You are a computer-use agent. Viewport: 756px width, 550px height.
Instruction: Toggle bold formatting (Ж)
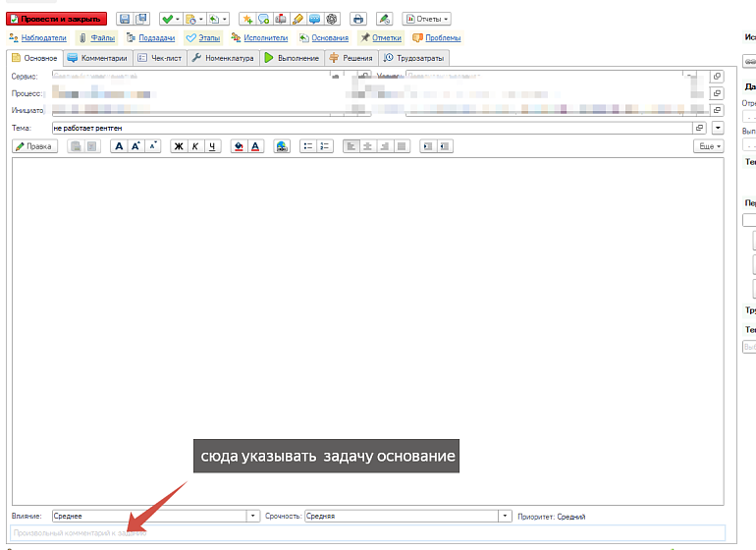click(x=179, y=145)
